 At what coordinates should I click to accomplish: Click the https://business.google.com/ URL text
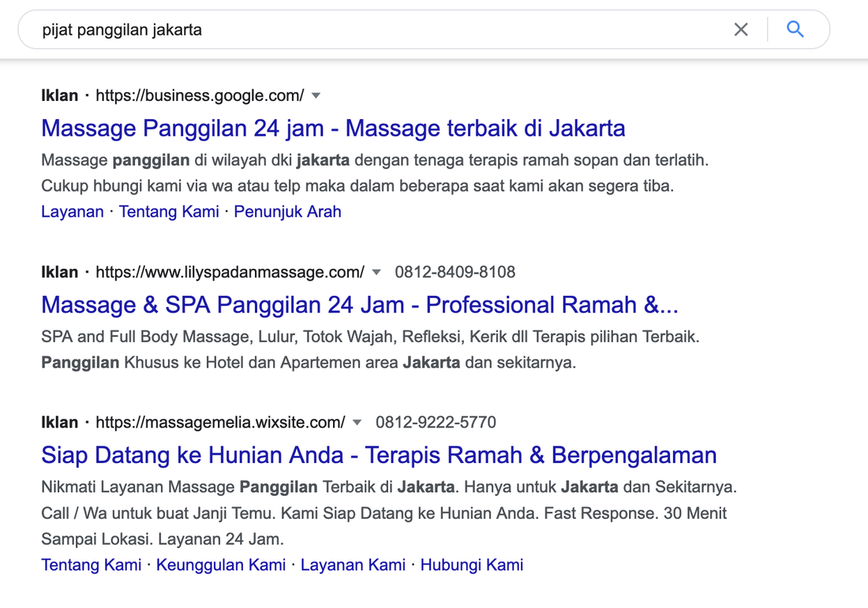click(200, 95)
